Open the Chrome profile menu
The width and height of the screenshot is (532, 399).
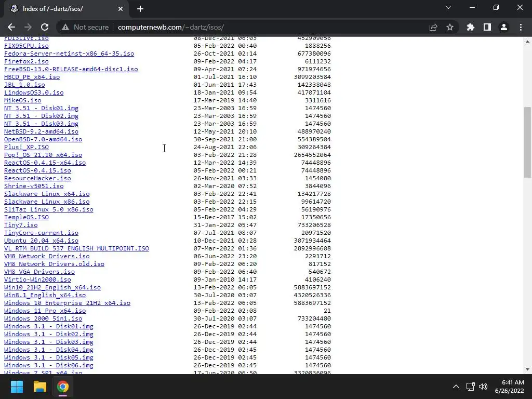point(504,27)
